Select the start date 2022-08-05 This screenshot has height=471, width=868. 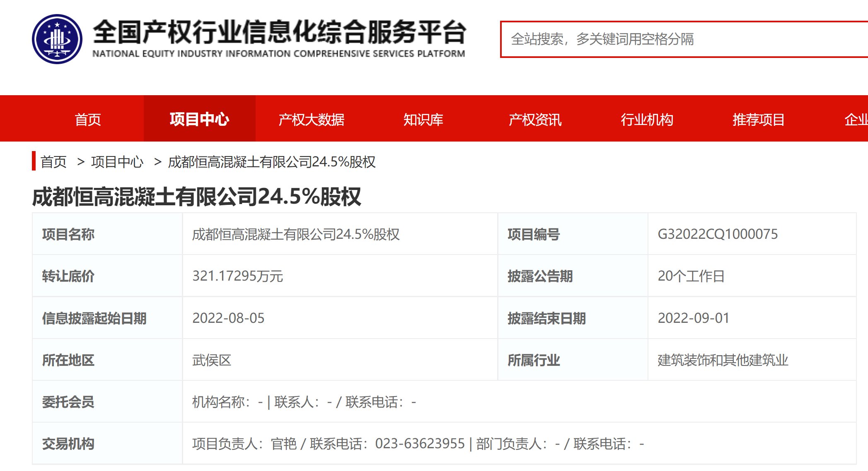click(228, 318)
